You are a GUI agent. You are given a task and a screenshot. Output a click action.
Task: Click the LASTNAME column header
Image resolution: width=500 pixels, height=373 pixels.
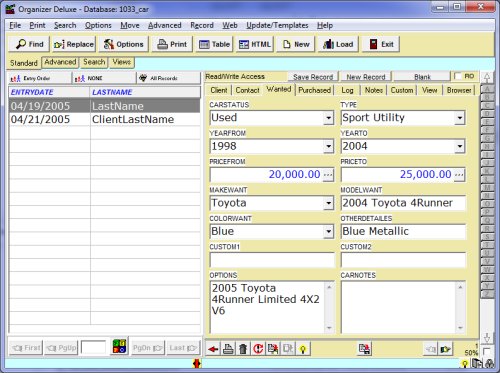[x=145, y=92]
